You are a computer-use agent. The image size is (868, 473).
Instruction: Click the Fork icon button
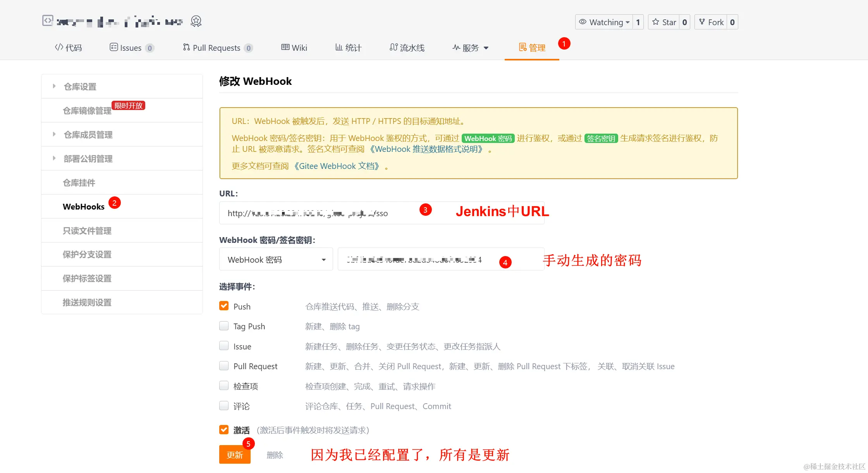tap(702, 22)
